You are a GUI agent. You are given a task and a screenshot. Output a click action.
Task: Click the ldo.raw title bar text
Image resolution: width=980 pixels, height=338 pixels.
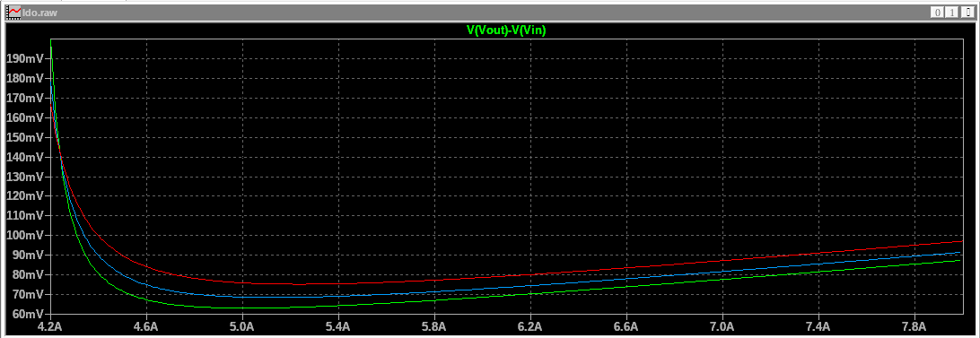click(x=40, y=13)
